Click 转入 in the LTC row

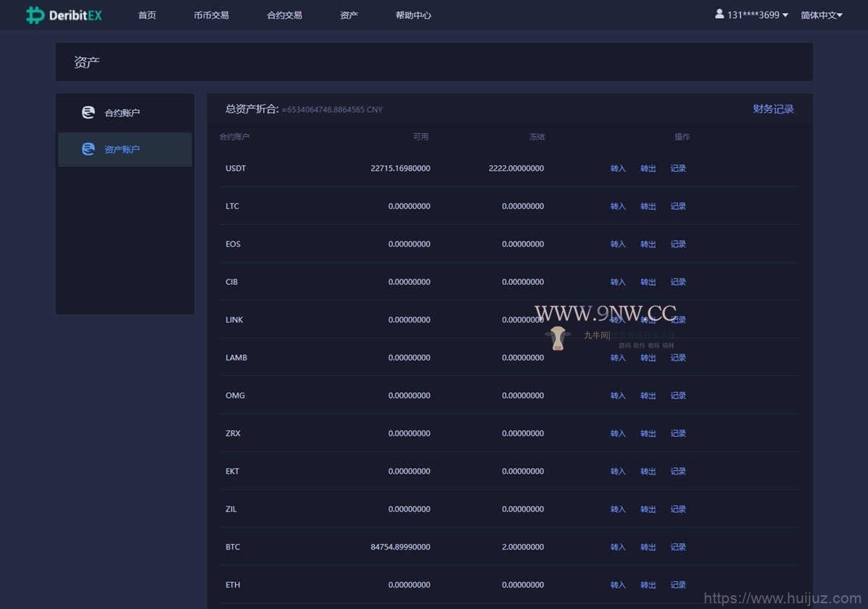tap(618, 206)
